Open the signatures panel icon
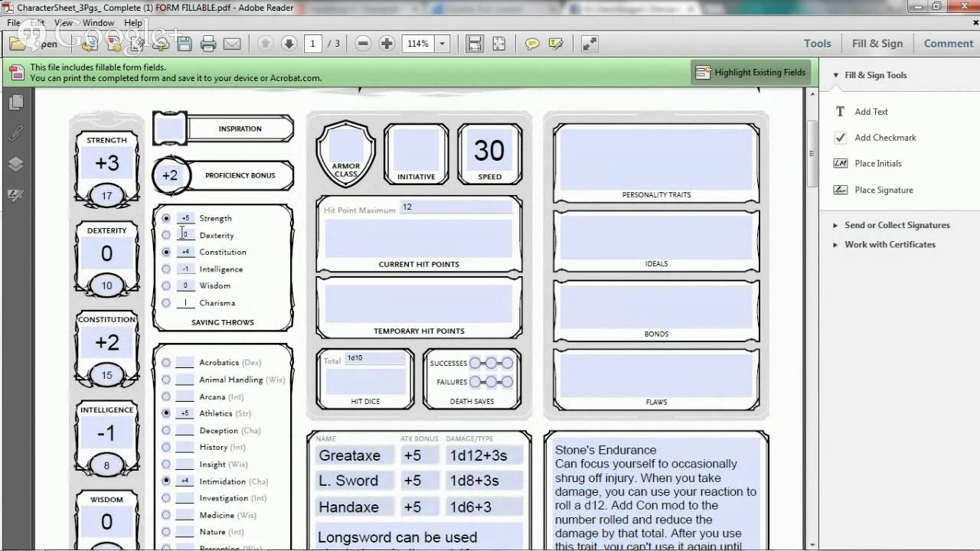Screen dimensions: 980x551 15,195
